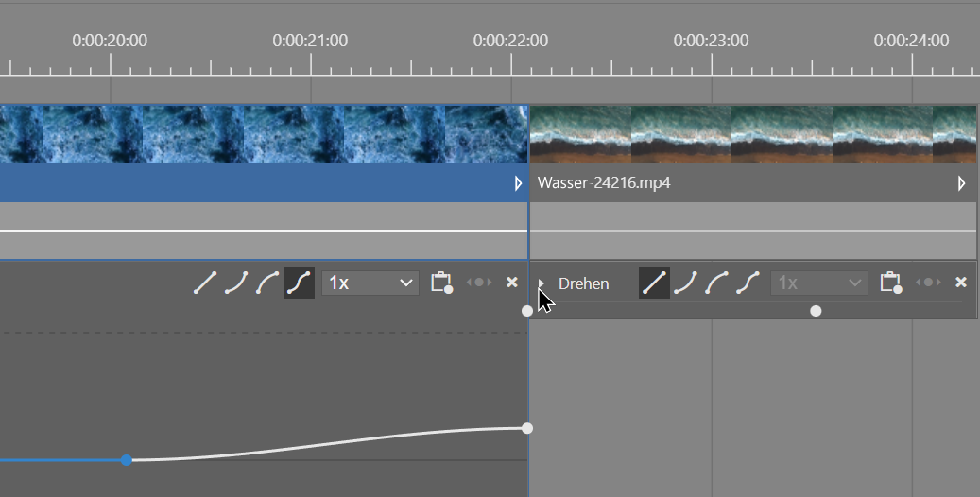Click the blue underwater clip thumbnail strip
980x497 pixels.
264,134
